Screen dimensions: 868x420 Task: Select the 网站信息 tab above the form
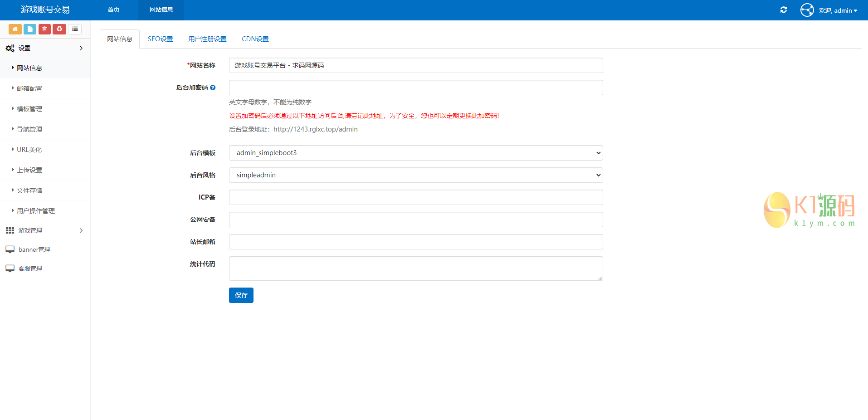point(120,39)
